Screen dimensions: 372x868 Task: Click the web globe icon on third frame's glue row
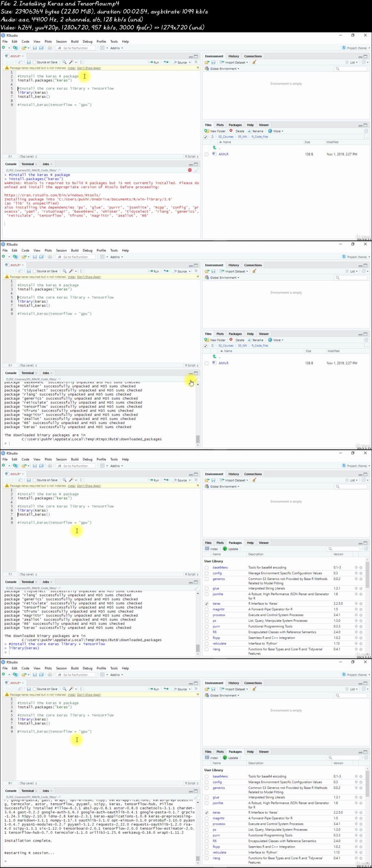356,588
